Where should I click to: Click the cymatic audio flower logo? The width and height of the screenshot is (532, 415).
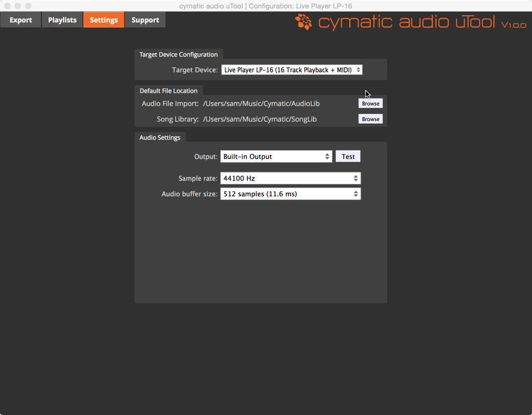click(303, 22)
